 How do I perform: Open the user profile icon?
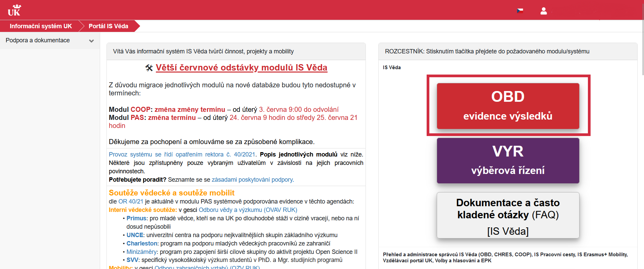pyautogui.click(x=544, y=11)
